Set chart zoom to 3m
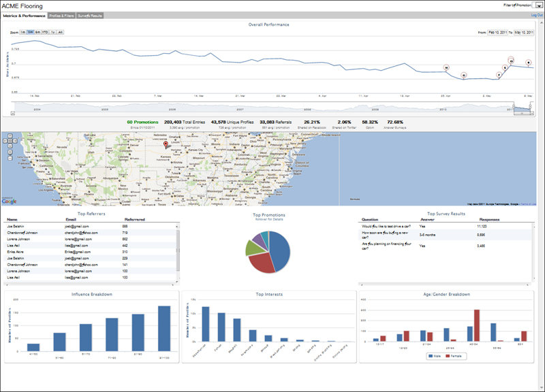This screenshot has width=545, height=392. pyautogui.click(x=30, y=32)
